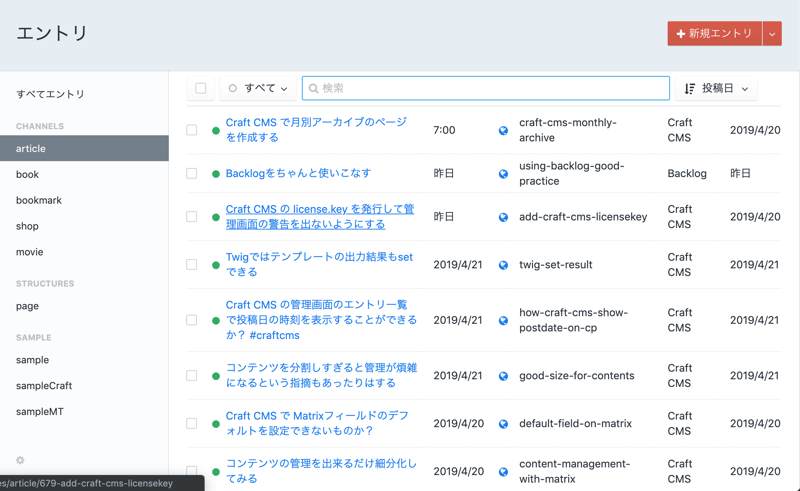Click globe icon next to default-field-on-matrix
The image size is (800, 491).
pos(503,424)
